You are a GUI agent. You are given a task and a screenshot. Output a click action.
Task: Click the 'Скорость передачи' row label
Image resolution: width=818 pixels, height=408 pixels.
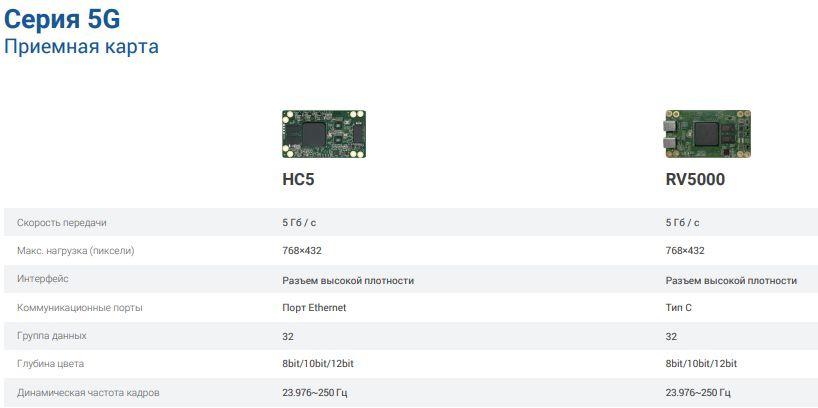pyautogui.click(x=62, y=223)
